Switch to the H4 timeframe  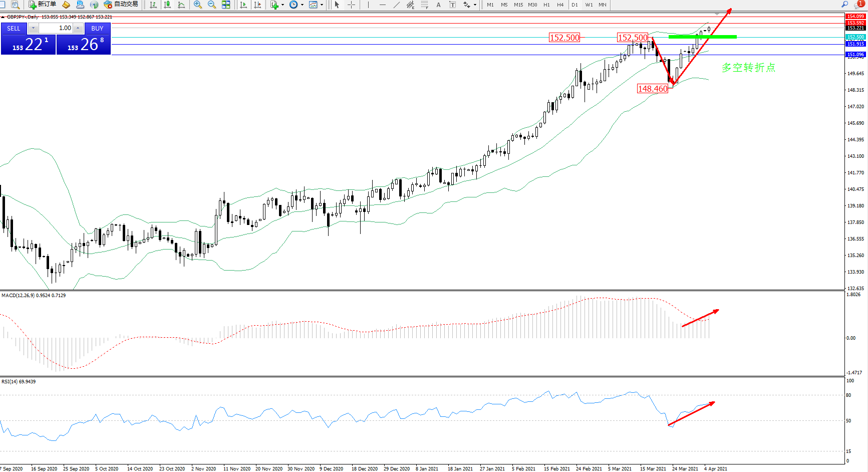(560, 5)
